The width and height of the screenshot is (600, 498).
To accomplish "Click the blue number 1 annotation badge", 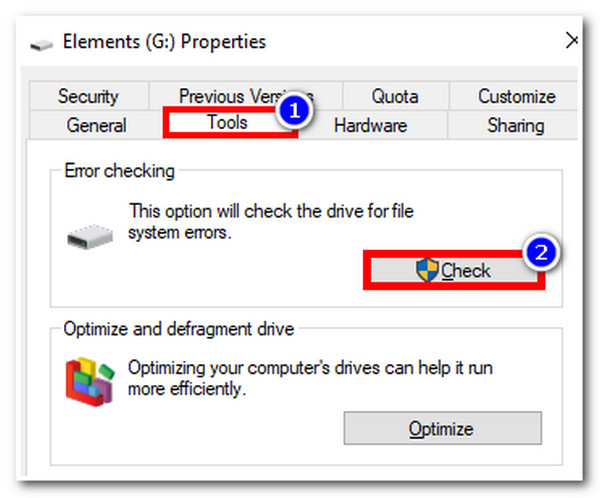I will pyautogui.click(x=294, y=111).
